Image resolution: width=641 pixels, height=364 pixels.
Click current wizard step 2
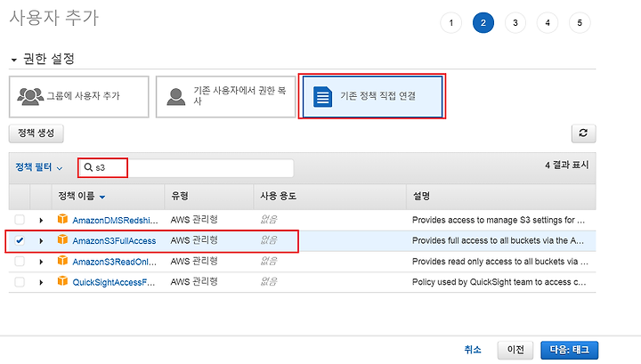point(483,22)
